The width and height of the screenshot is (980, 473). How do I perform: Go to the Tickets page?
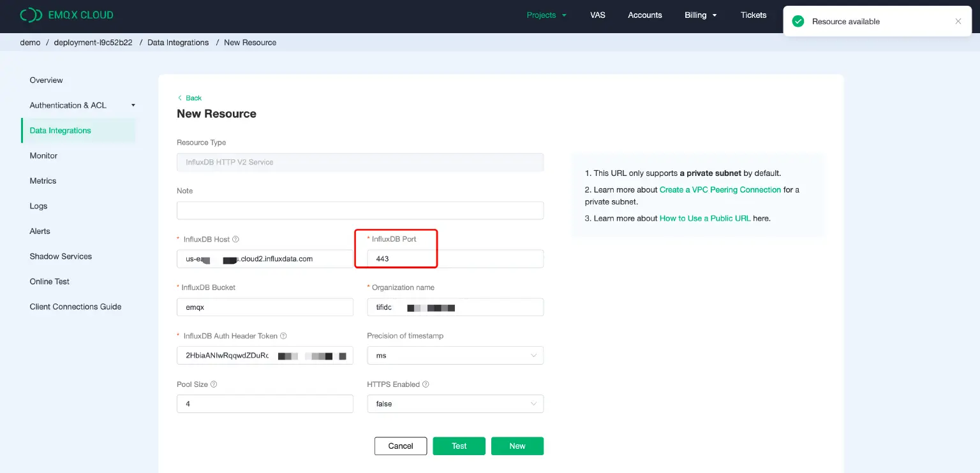[x=753, y=15]
